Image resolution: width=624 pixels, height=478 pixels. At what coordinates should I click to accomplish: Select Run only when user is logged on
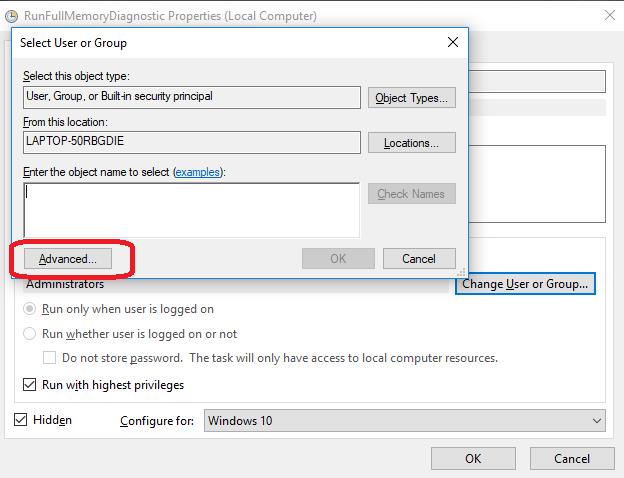(x=29, y=309)
